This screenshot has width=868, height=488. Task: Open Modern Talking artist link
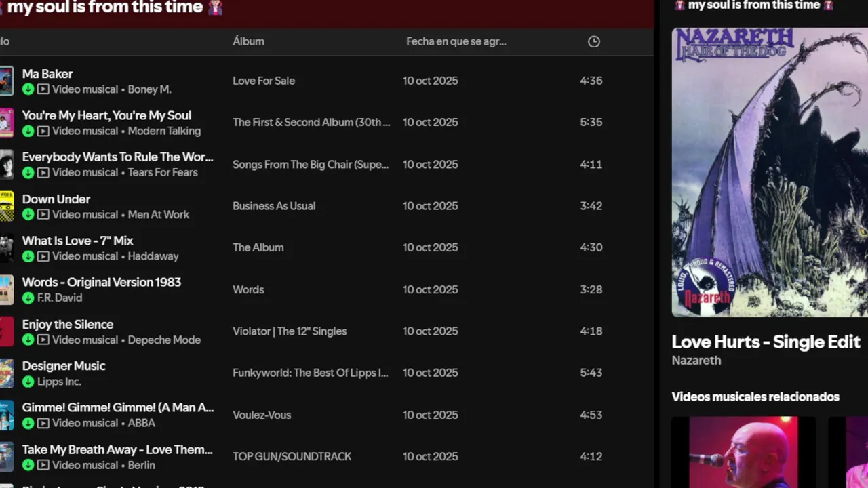tap(164, 131)
